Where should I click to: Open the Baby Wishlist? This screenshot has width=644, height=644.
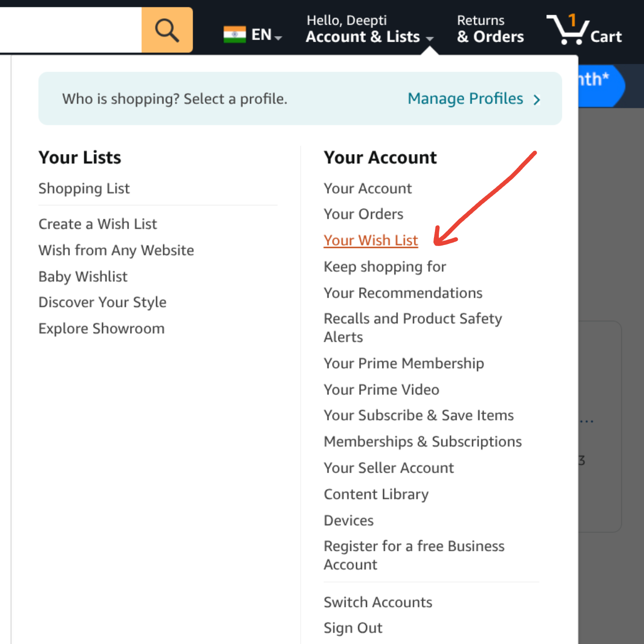(x=83, y=276)
